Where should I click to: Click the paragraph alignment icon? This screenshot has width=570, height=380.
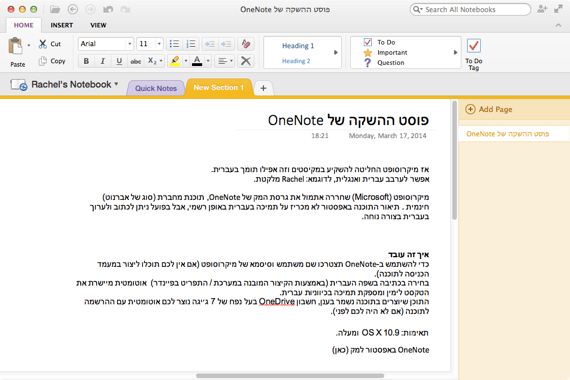click(222, 61)
